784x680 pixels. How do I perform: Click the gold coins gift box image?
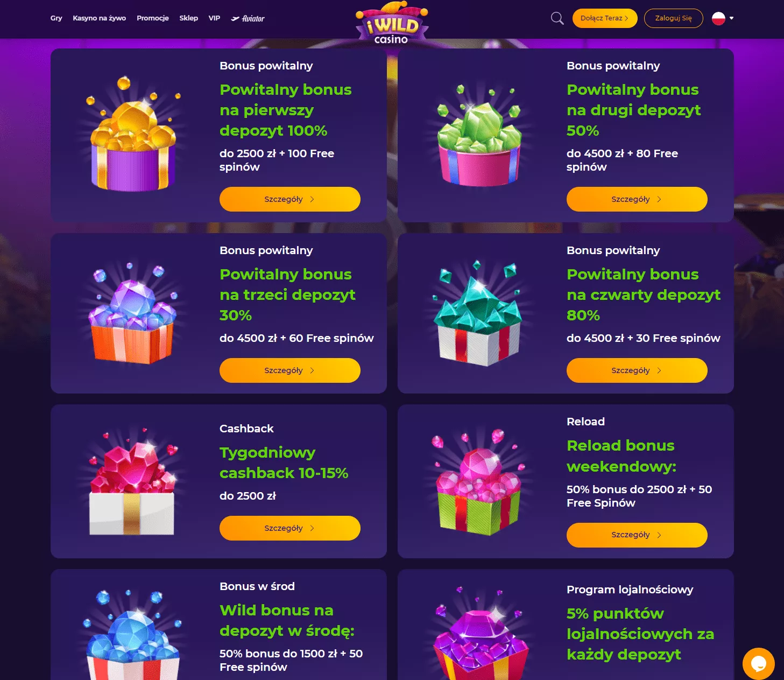[133, 134]
